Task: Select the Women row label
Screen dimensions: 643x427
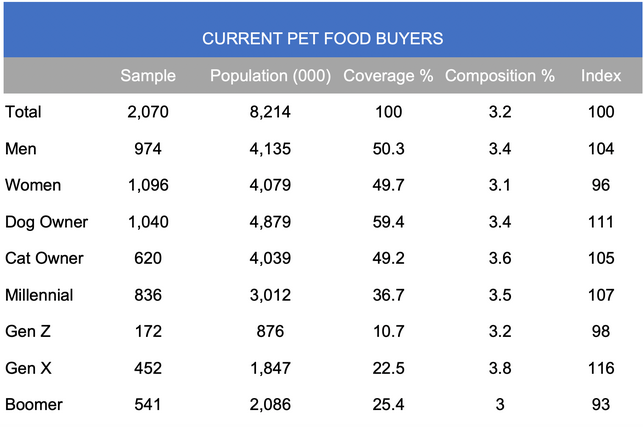Action: coord(33,185)
